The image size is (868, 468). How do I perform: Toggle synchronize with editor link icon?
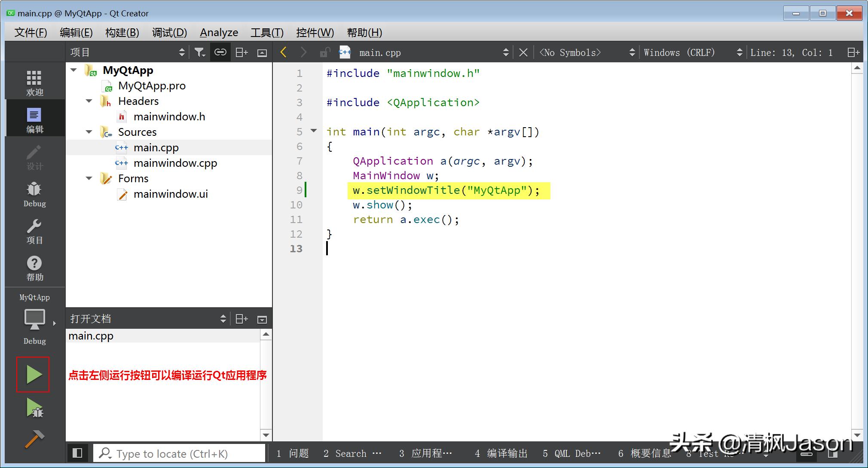click(x=220, y=52)
